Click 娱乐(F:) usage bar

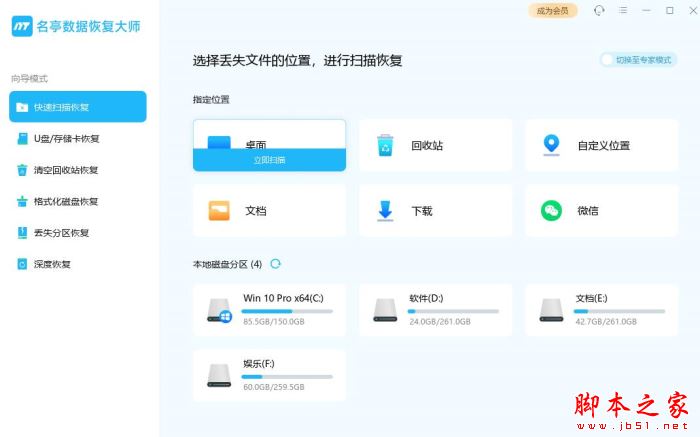tap(288, 377)
